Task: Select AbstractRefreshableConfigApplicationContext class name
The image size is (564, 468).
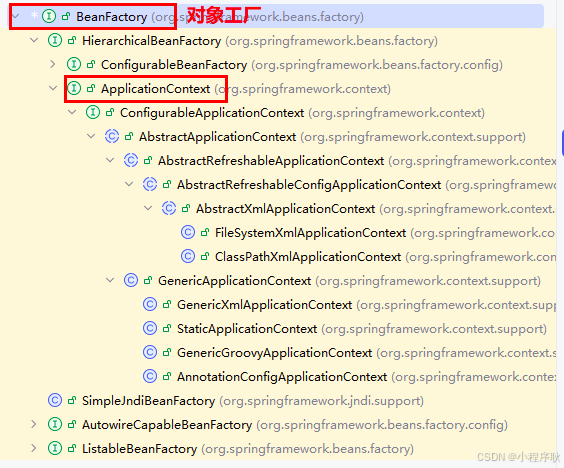Action: coord(309,185)
